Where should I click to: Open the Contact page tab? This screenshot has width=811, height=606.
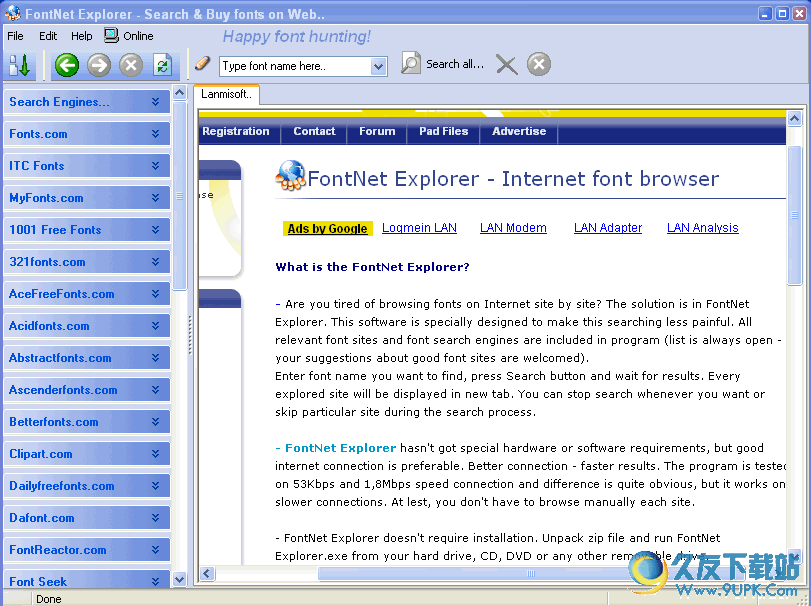coord(314,131)
